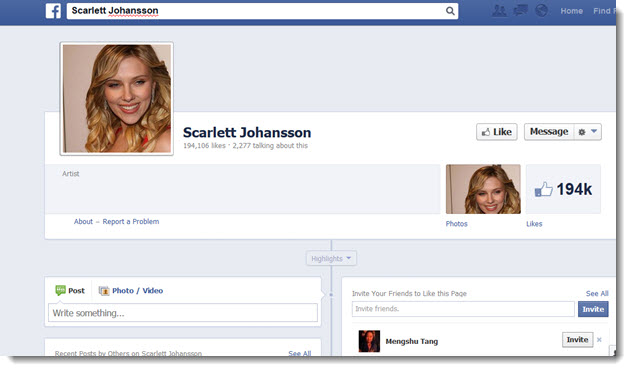Go to Home in top bar
The width and height of the screenshot is (631, 371).
coord(571,11)
